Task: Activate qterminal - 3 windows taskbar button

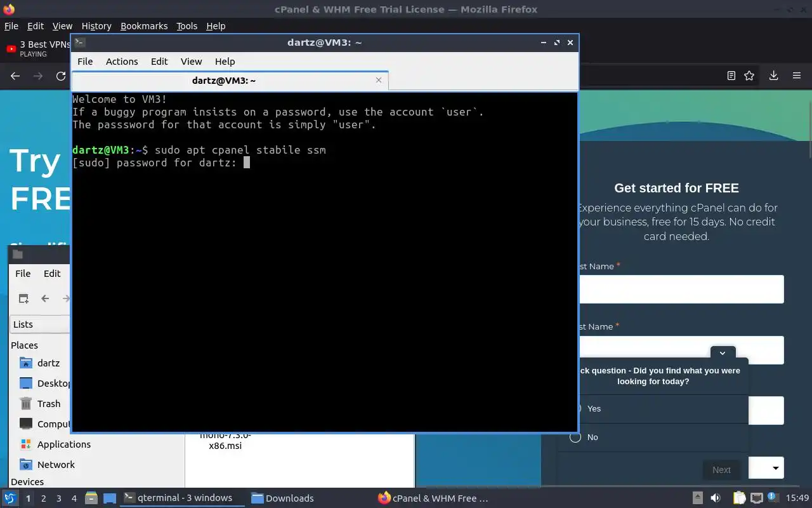Action: pos(182,498)
